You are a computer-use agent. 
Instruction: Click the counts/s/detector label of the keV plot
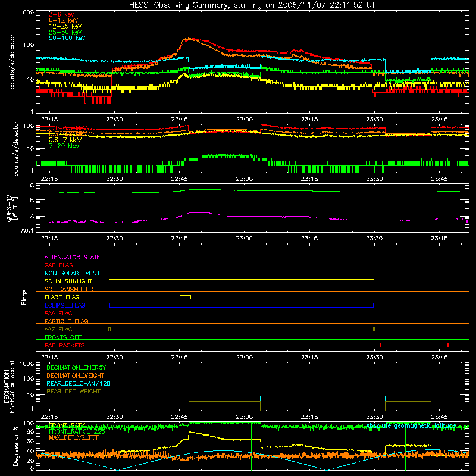(x=12, y=62)
